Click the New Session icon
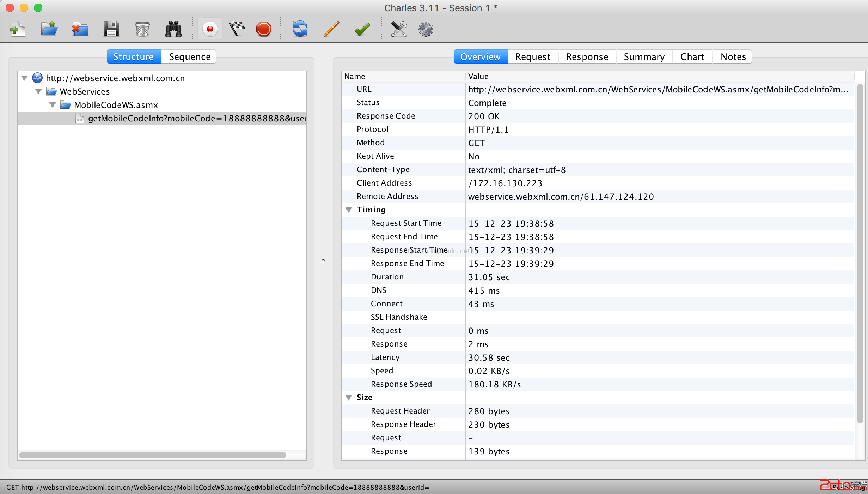Screen dimensions: 868x494 coord(17,29)
